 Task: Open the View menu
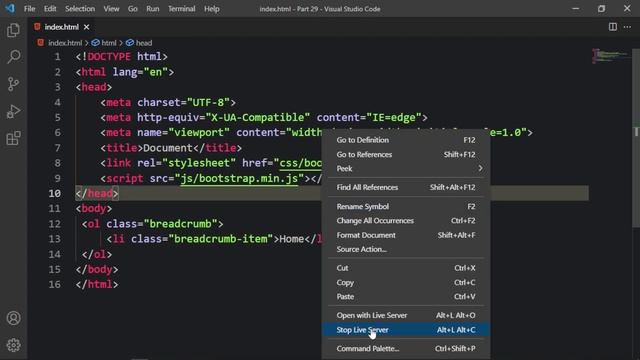111,9
